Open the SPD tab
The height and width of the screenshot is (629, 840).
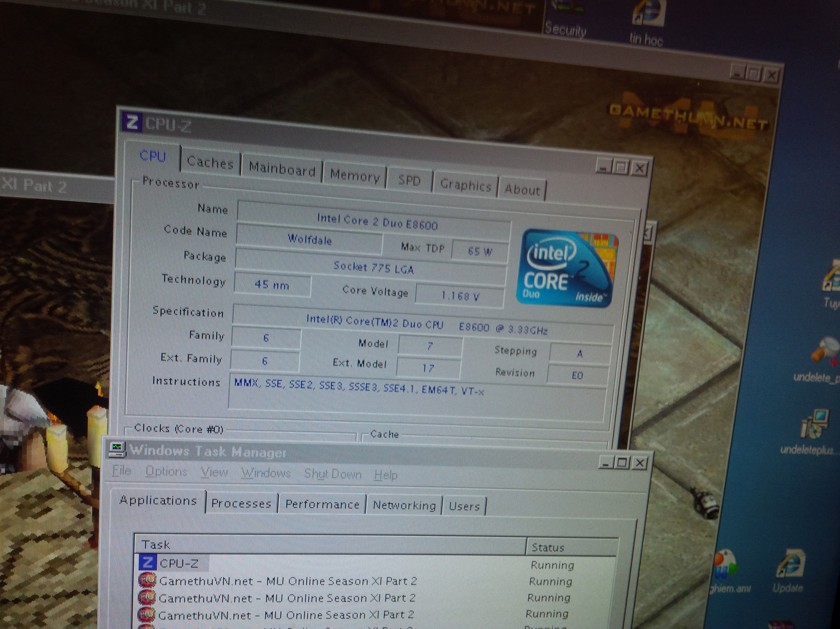[x=409, y=181]
